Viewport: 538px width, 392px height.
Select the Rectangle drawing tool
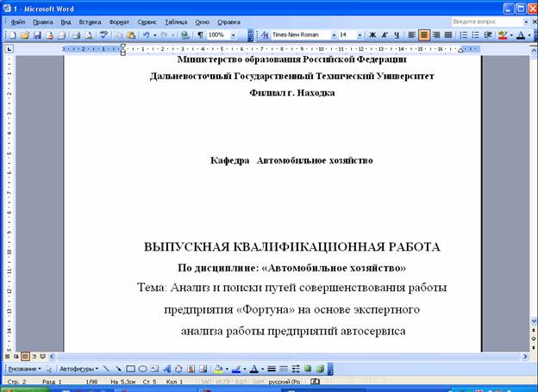tap(130, 369)
